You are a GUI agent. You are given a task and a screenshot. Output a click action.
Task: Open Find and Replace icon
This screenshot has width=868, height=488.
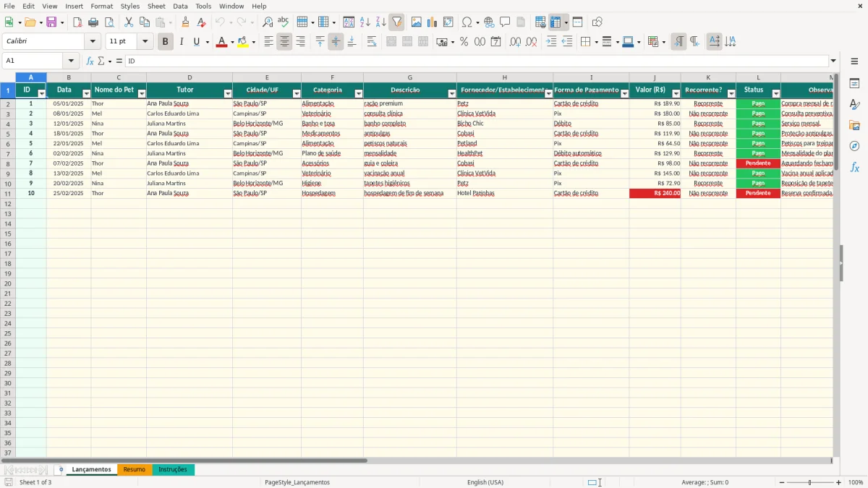(268, 22)
